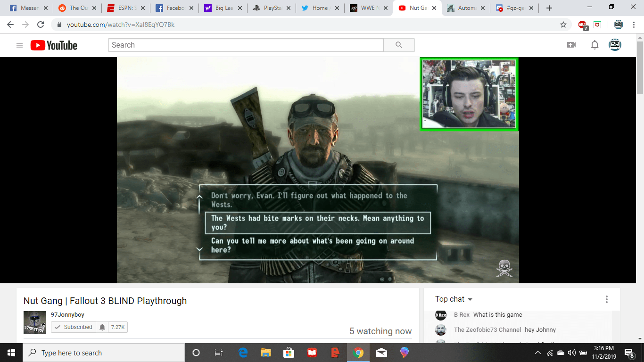644x362 pixels.
Task: Click the chat message 'What is this game'
Action: tap(498, 315)
